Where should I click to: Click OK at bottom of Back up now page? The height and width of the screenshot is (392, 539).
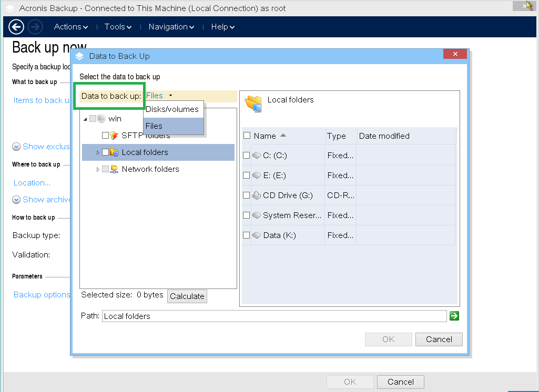coord(350,381)
